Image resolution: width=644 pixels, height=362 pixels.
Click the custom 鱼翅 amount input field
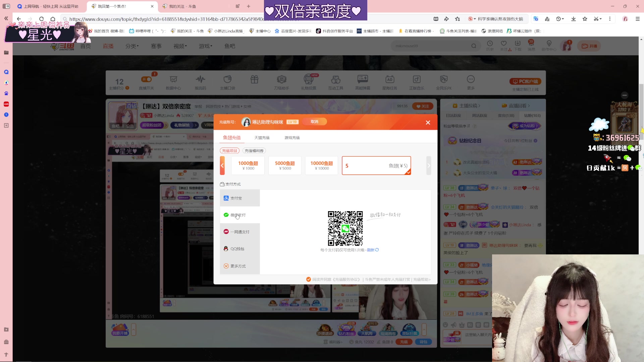(376, 166)
